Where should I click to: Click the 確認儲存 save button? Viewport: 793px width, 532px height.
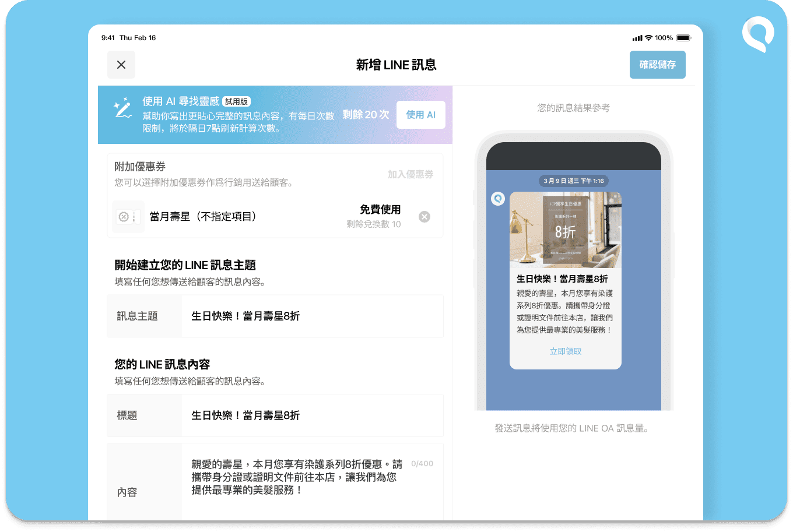click(657, 65)
